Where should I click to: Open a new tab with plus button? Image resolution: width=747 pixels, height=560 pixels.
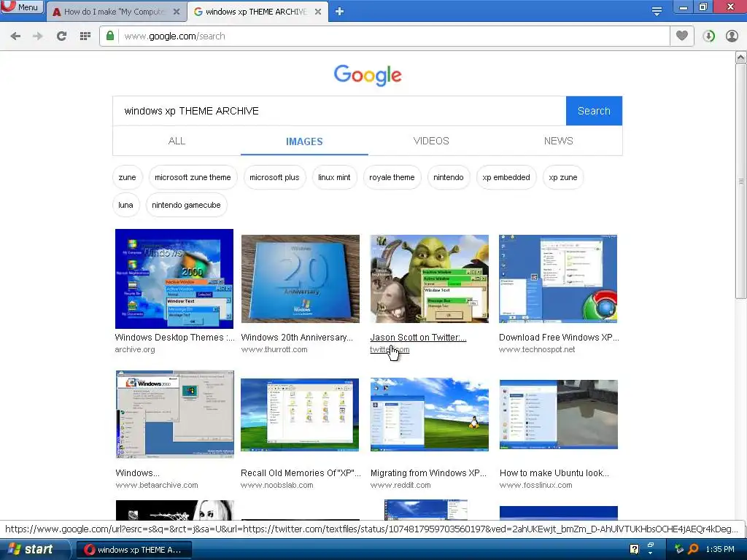[340, 12]
